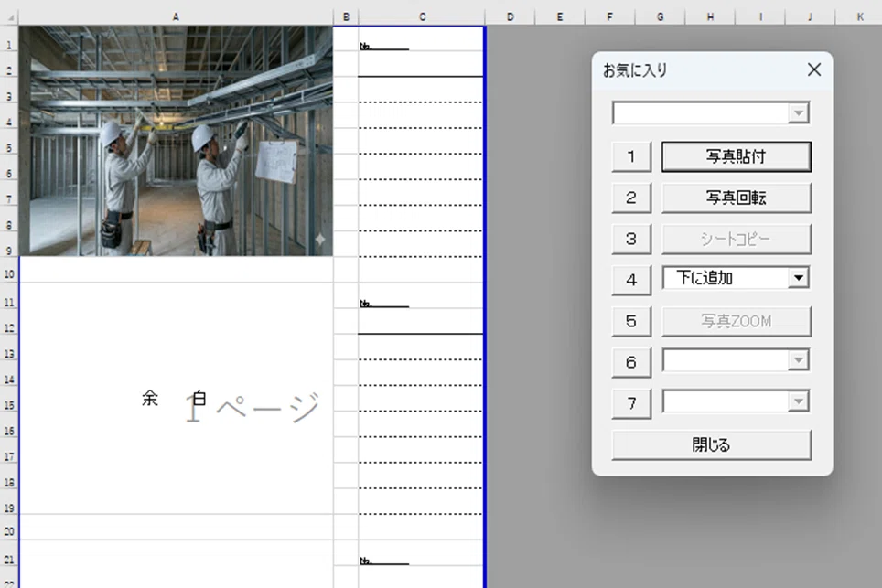882x588 pixels.
Task: Click the No. label in row 11
Action: [x=366, y=304]
